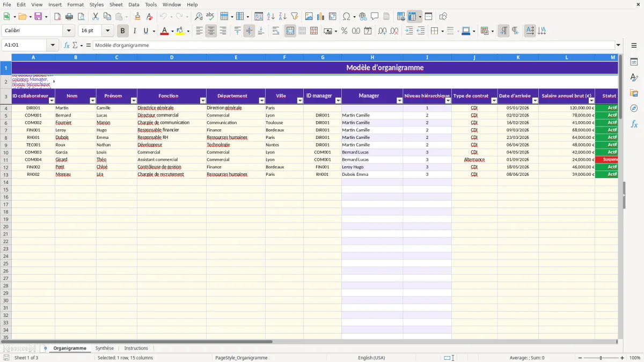Adjust the zoom slider handle
This screenshot has width=644, height=362.
point(601,358)
